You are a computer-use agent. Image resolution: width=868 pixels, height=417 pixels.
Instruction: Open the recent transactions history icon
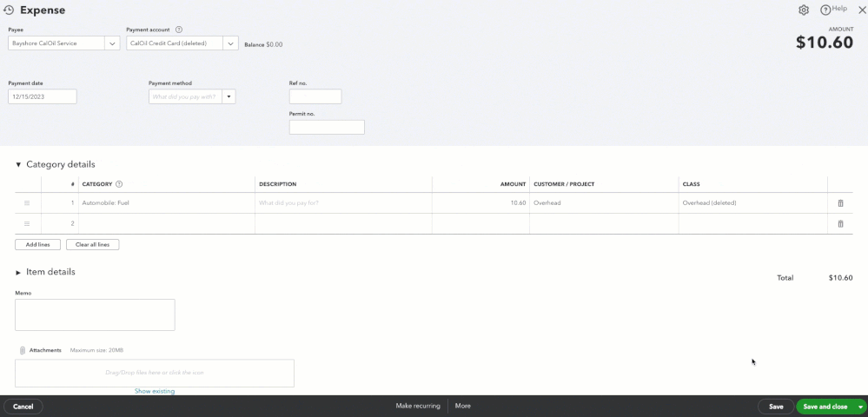[9, 10]
